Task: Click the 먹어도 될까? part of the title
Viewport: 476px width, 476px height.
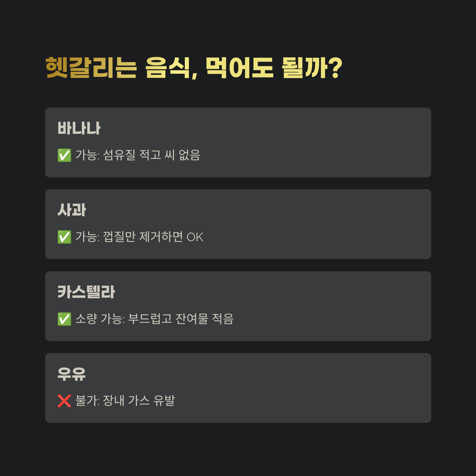Action: click(x=274, y=68)
